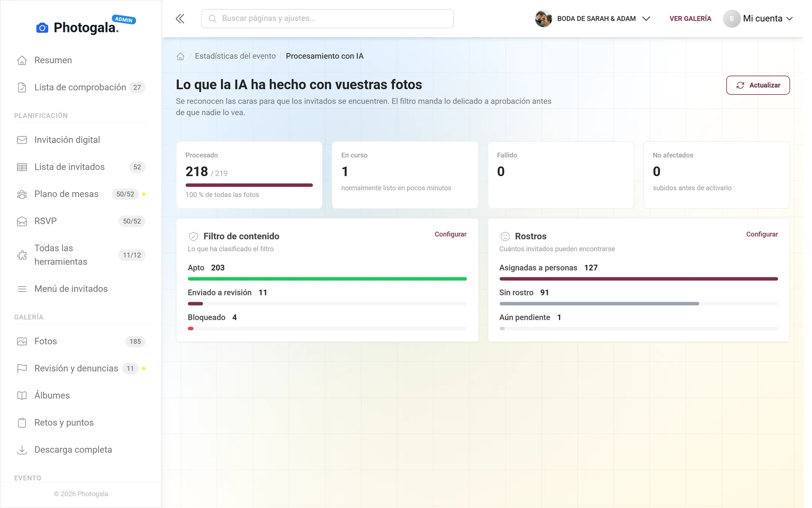Click the 11/12 badge on Todas las herramientas
Screen dimensions: 812x508
(x=132, y=255)
